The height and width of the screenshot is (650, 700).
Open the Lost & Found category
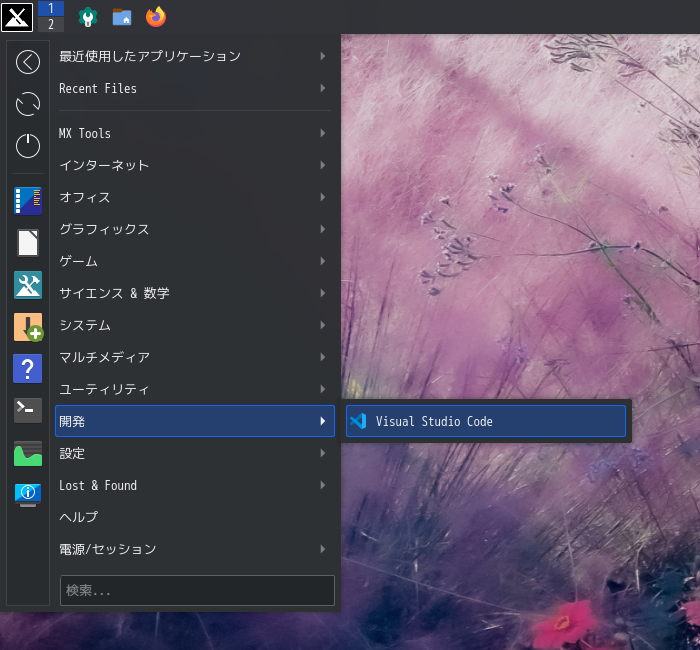point(195,485)
